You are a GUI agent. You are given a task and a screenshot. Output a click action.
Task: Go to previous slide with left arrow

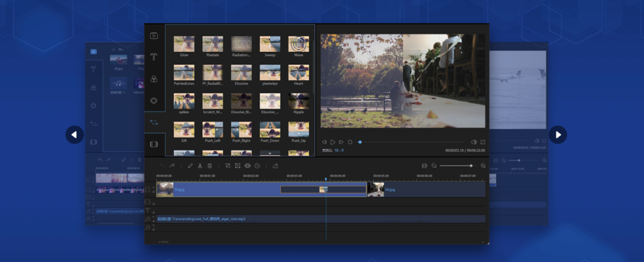75,135
